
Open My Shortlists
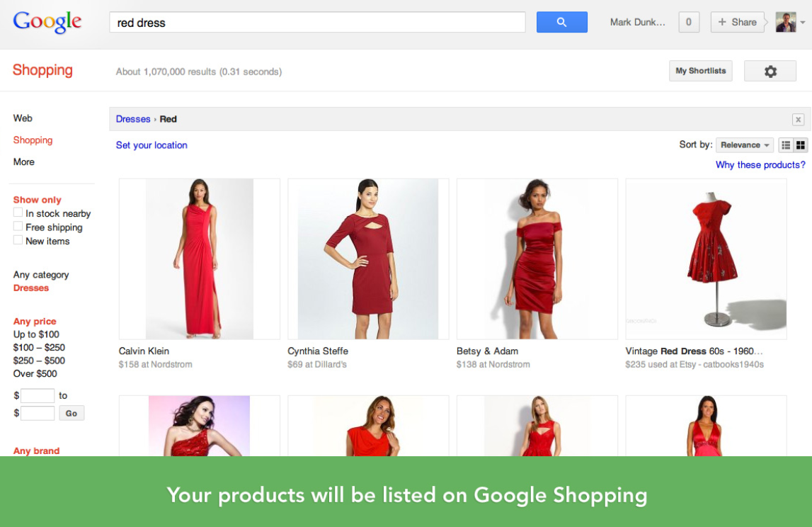[x=700, y=71]
